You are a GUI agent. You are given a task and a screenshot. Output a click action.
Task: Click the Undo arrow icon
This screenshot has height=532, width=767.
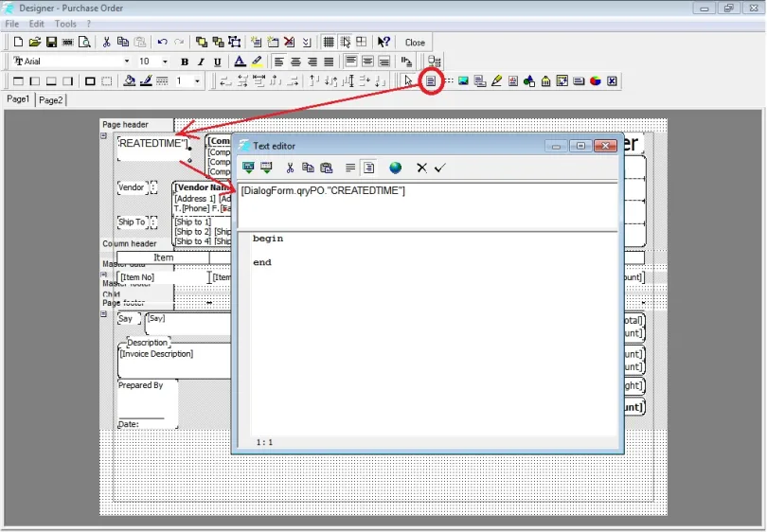pos(162,43)
